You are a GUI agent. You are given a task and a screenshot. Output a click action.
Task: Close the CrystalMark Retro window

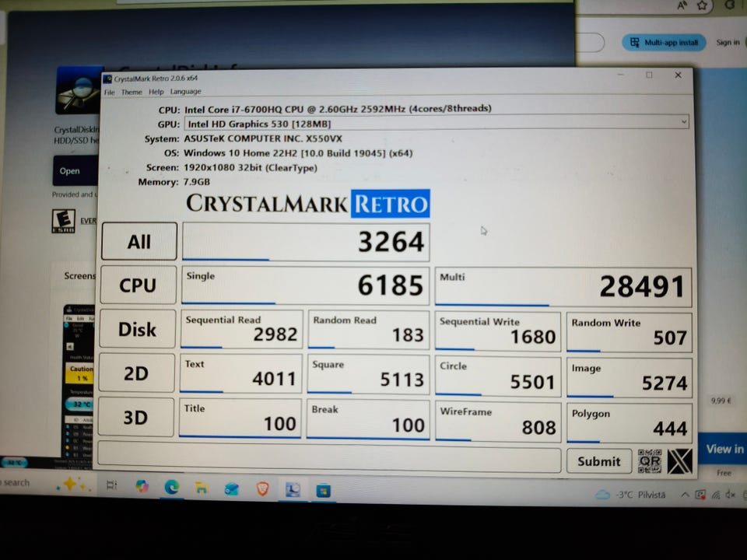(x=678, y=75)
